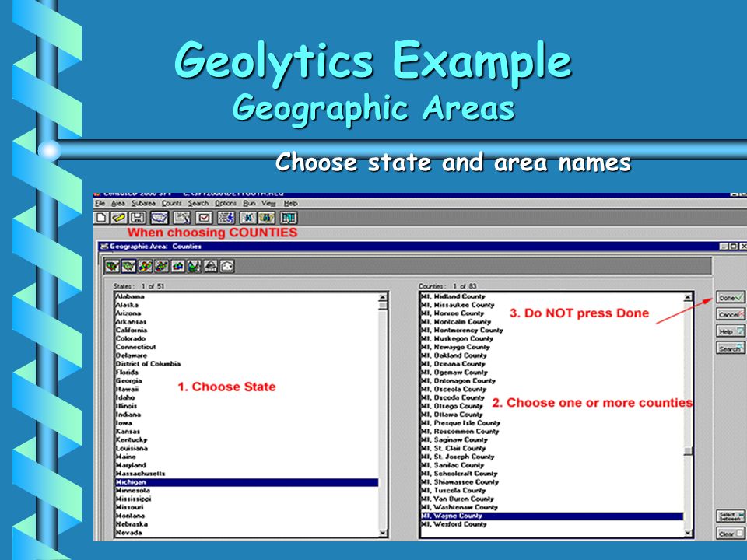Select Kentucky in the States list

pos(247,439)
